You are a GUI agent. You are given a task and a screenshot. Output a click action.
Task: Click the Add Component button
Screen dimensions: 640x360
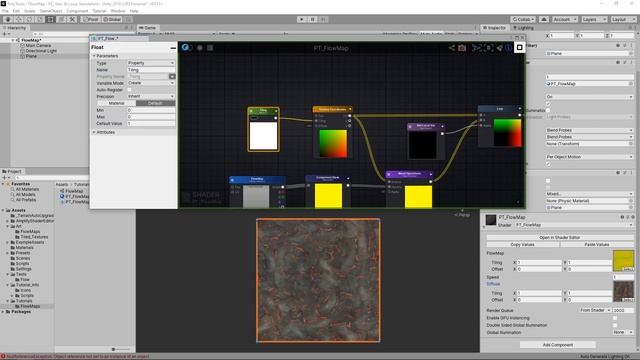tap(558, 345)
